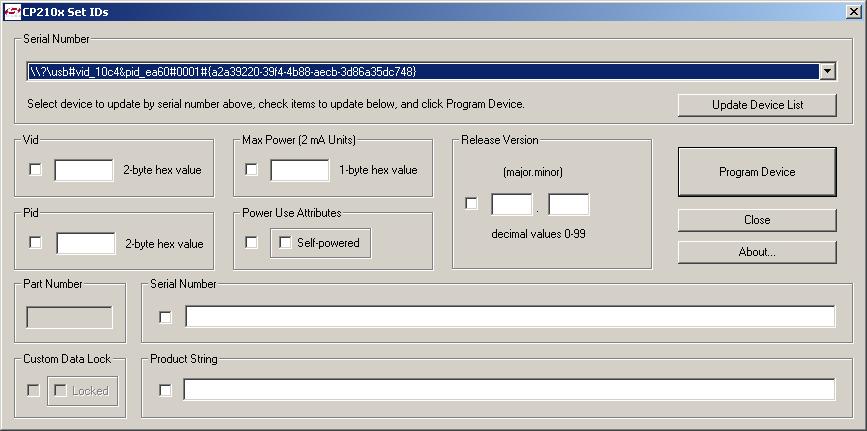Check the Product String update checkbox
867x431 pixels.
coord(166,390)
